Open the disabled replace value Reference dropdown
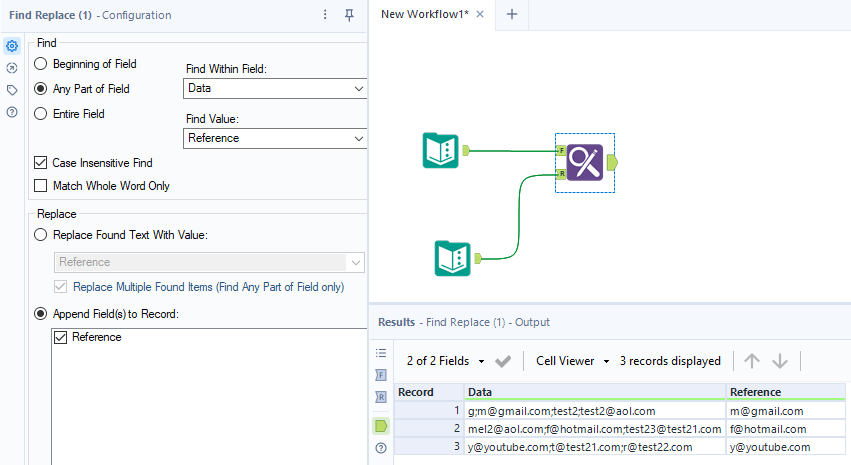Screen dimensions: 851x465 (x=209, y=262)
